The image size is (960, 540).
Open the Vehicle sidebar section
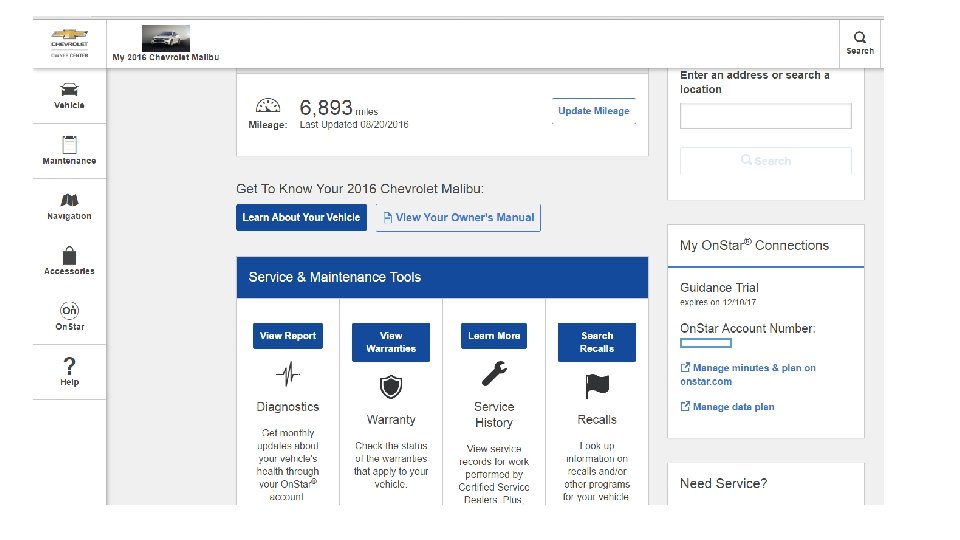69,96
